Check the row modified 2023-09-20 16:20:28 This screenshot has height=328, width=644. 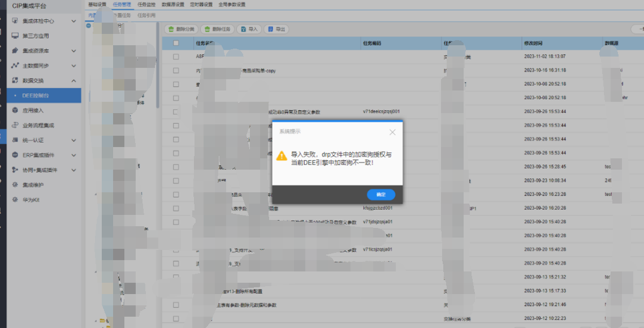click(x=176, y=208)
